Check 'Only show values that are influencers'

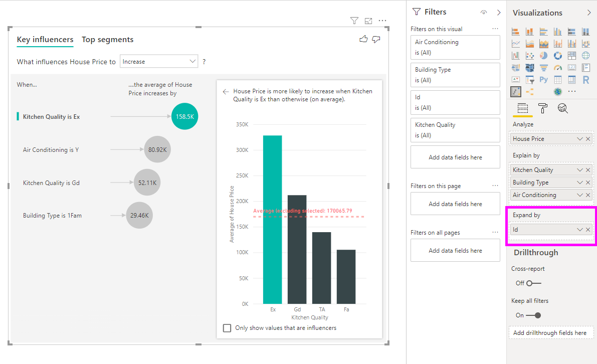[227, 328]
